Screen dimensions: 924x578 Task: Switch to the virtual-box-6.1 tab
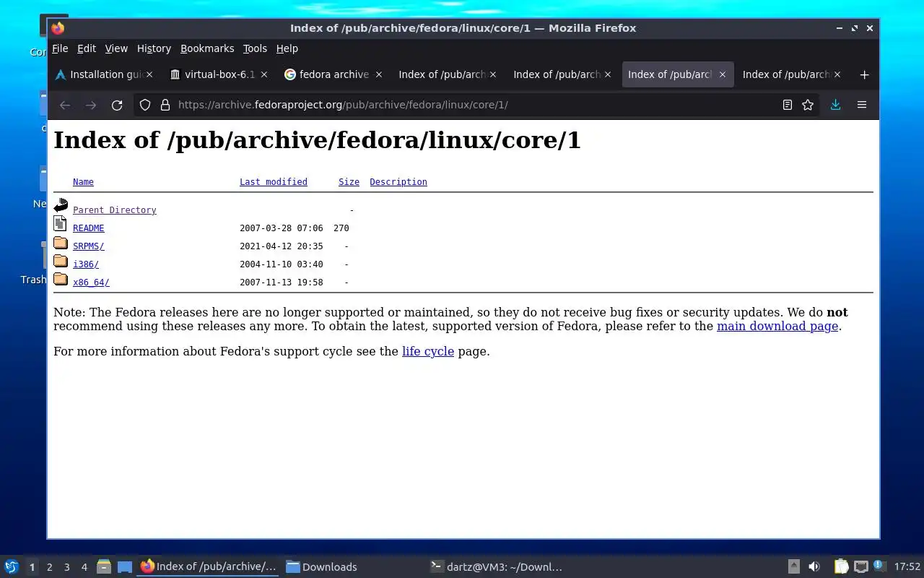[x=219, y=74]
